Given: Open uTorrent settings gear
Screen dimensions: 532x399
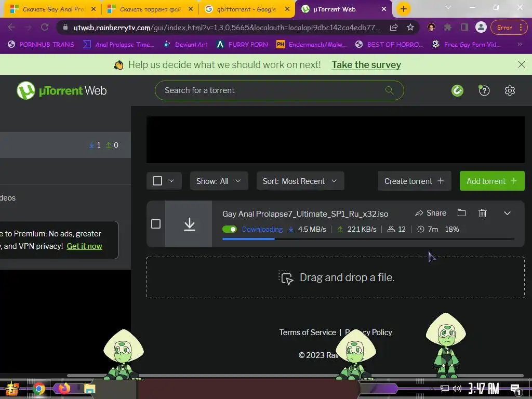Looking at the screenshot, I should tap(510, 90).
